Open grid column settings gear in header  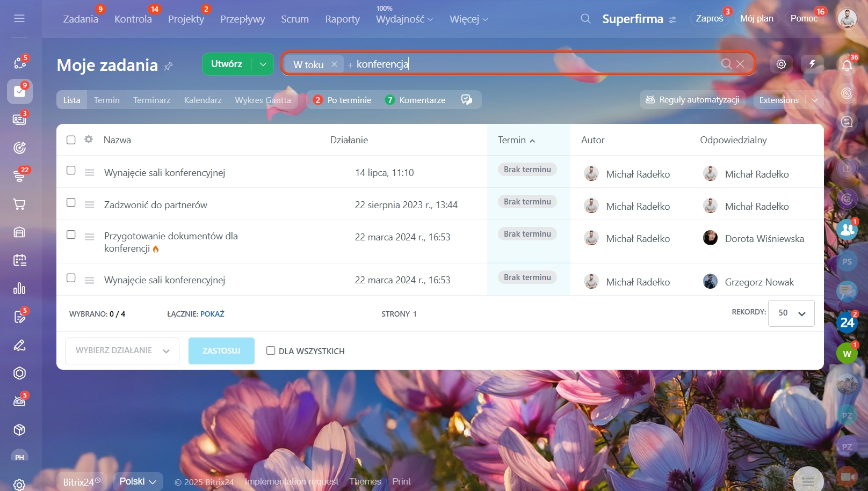point(89,140)
